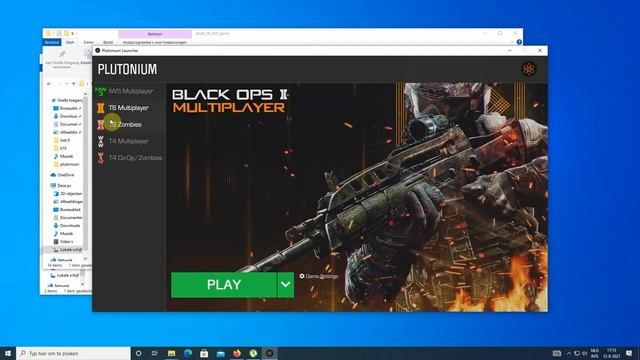Open the Mail app from taskbar
The height and width of the screenshot is (360, 640).
click(x=220, y=353)
